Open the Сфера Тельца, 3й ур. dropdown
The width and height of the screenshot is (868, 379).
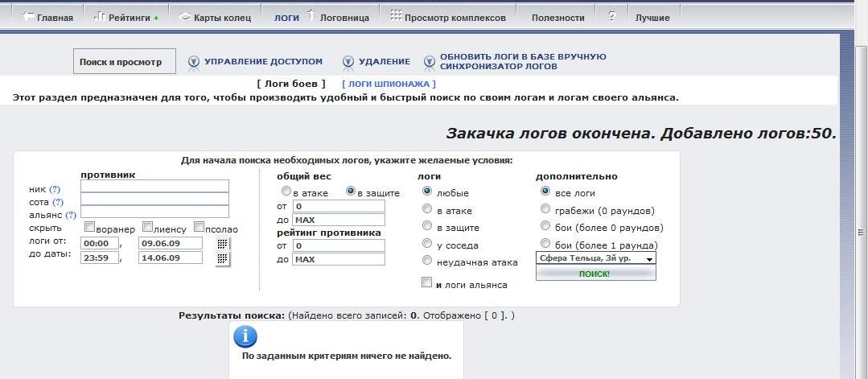(x=595, y=258)
